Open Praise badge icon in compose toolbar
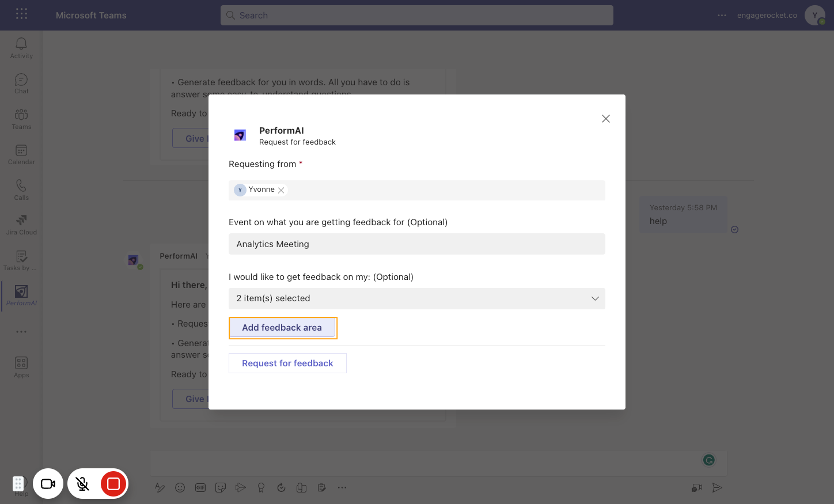Screen dimensions: 834x504 click(x=261, y=488)
